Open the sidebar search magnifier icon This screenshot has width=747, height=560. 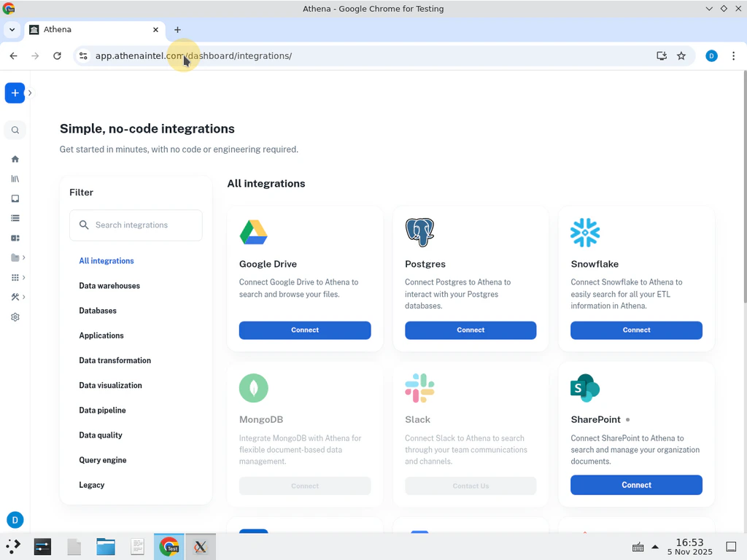tap(15, 130)
